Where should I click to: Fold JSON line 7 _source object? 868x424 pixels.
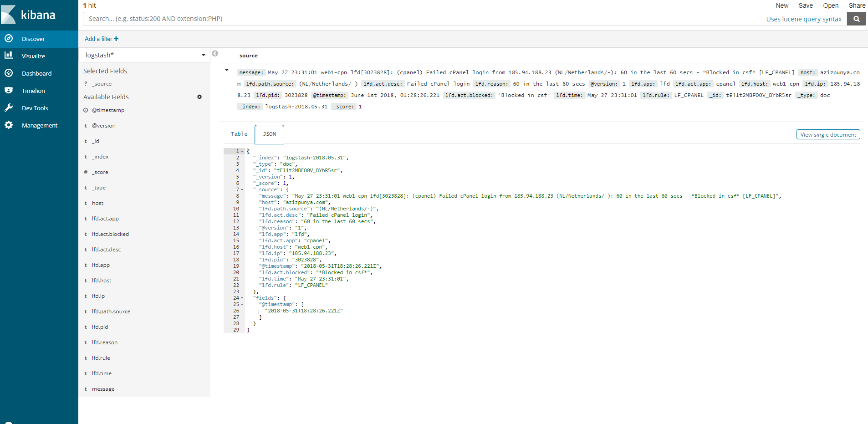point(242,189)
